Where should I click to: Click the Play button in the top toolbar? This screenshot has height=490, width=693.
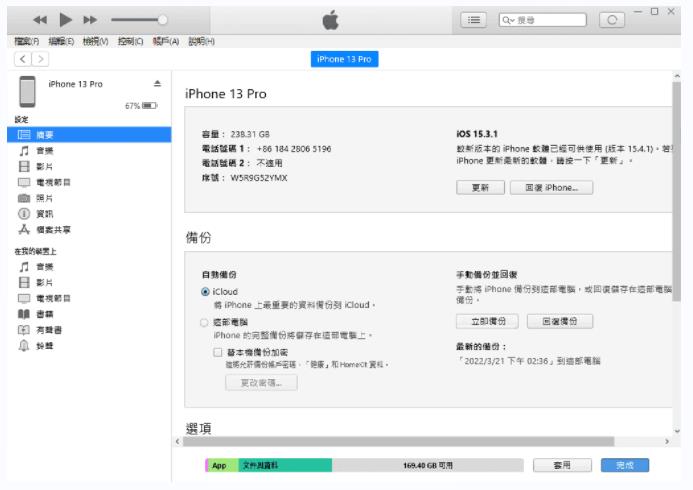tap(65, 20)
